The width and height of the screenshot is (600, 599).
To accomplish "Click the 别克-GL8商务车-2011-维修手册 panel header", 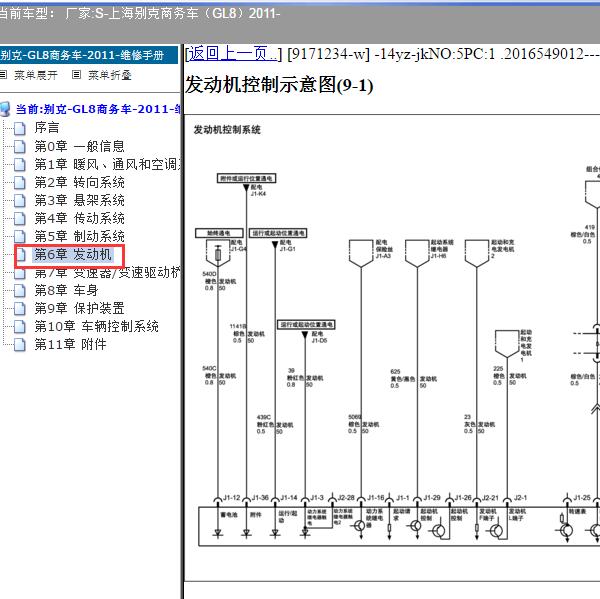I will tap(89, 55).
